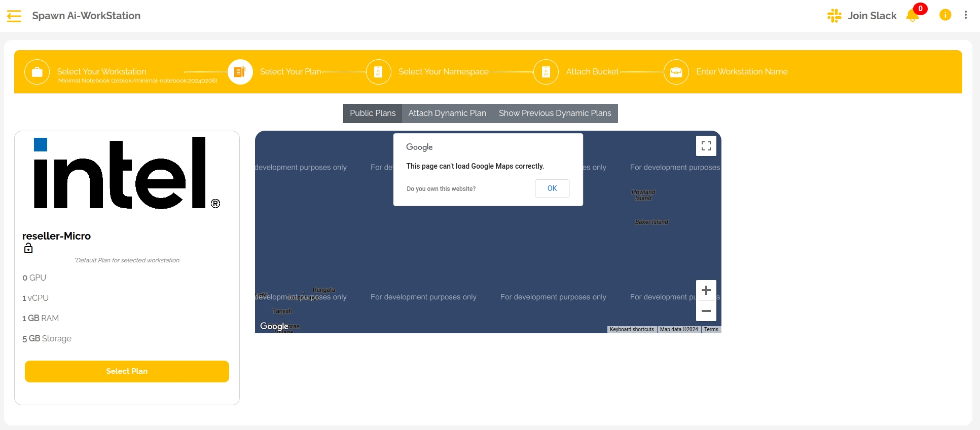Image resolution: width=980 pixels, height=430 pixels.
Task: Click the 'Do you own this website?' link
Action: (x=441, y=189)
